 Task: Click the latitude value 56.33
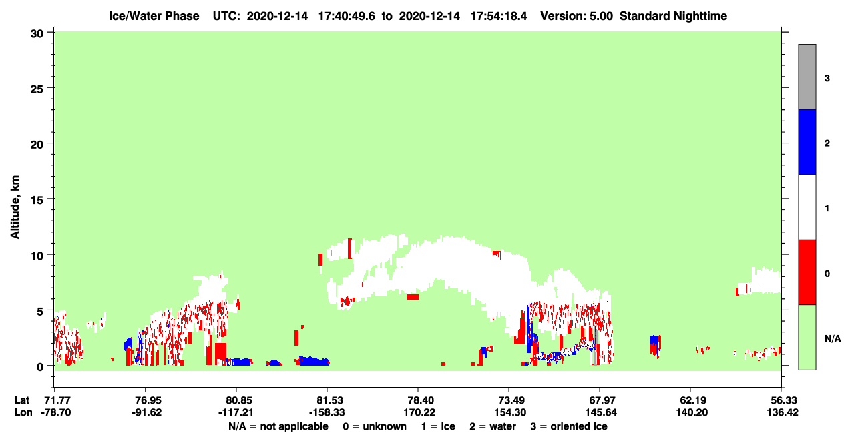tap(781, 400)
